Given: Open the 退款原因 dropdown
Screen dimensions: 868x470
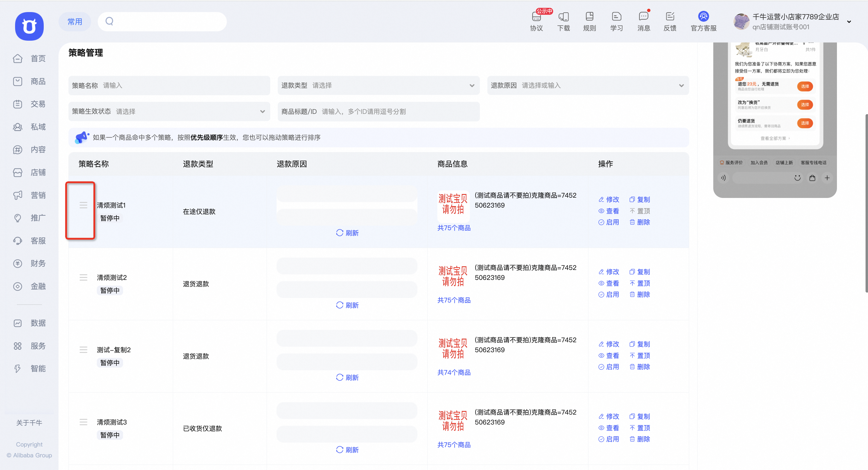Looking at the screenshot, I should (681, 86).
